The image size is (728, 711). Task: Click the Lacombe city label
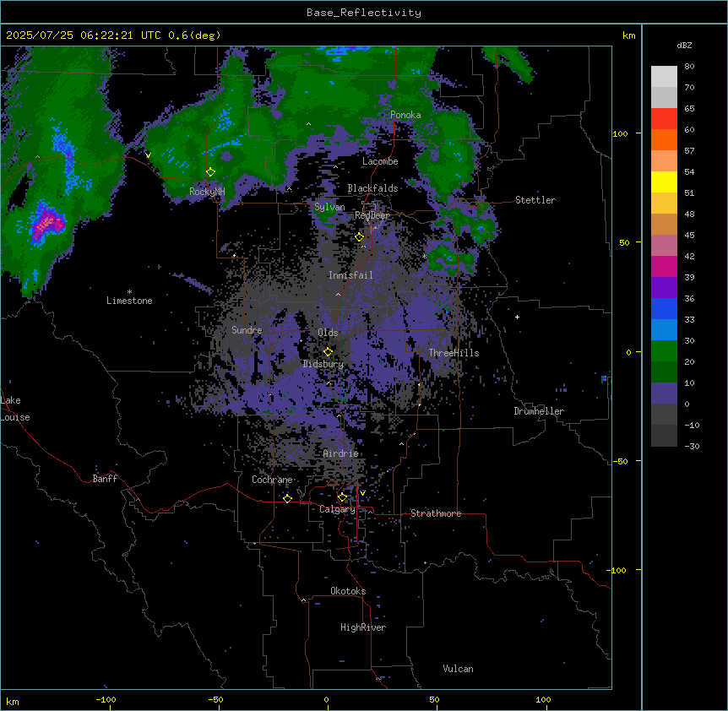(380, 161)
